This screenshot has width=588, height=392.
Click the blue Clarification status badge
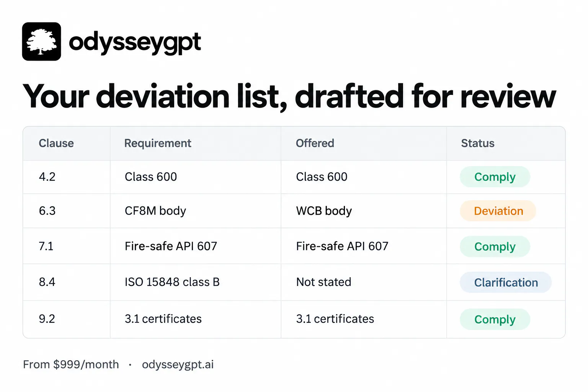coord(506,283)
